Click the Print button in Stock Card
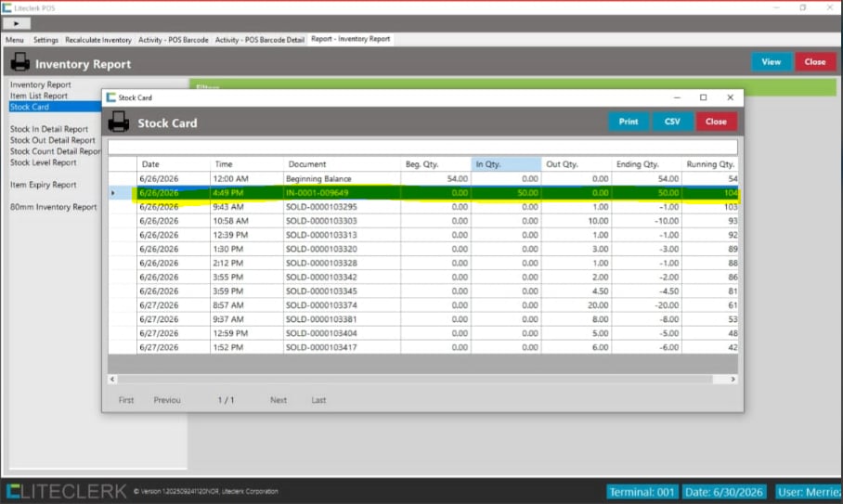 coord(628,122)
